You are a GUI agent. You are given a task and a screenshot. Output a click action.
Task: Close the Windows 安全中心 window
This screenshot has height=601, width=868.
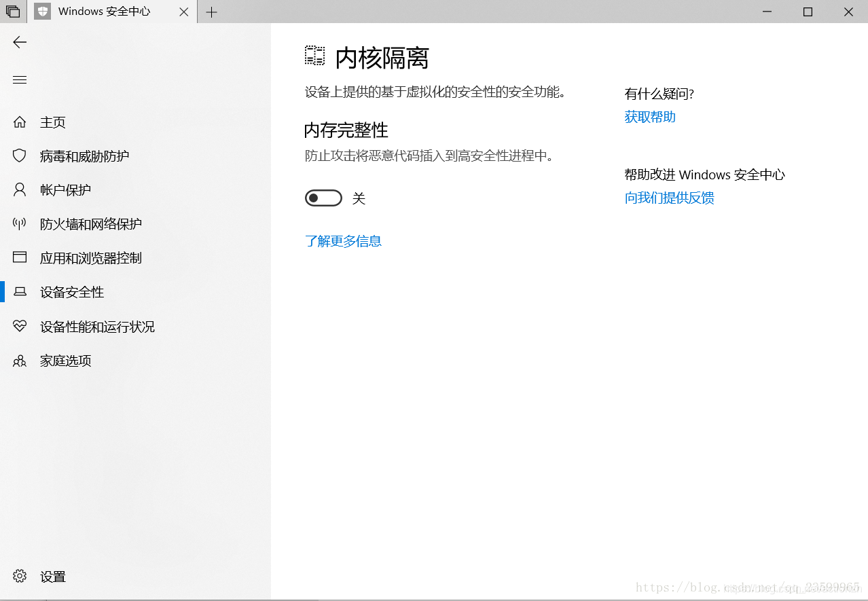(848, 12)
